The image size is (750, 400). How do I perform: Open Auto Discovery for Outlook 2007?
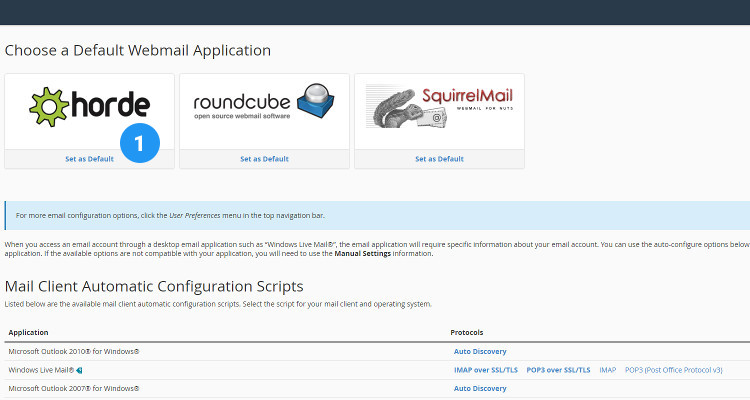[480, 388]
